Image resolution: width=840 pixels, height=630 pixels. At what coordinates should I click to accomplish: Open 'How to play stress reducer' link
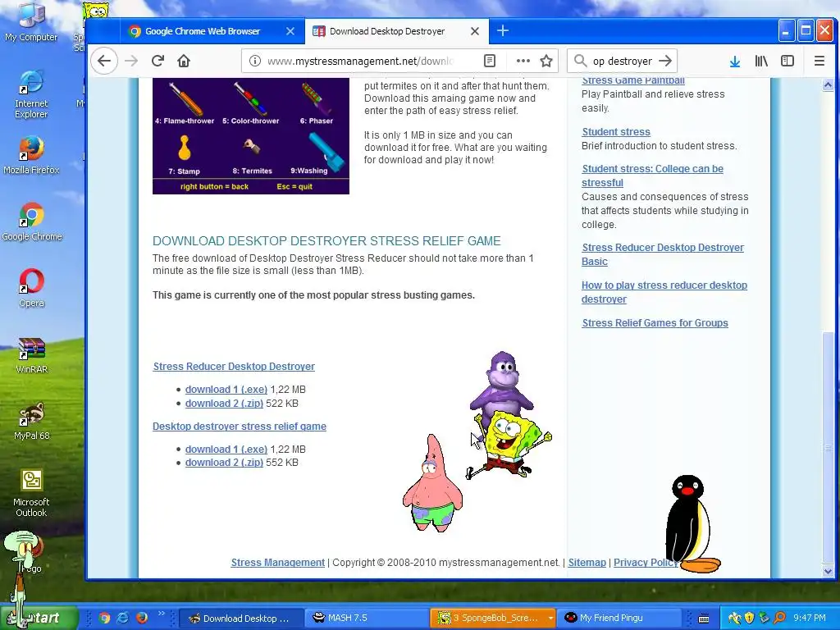coord(664,292)
